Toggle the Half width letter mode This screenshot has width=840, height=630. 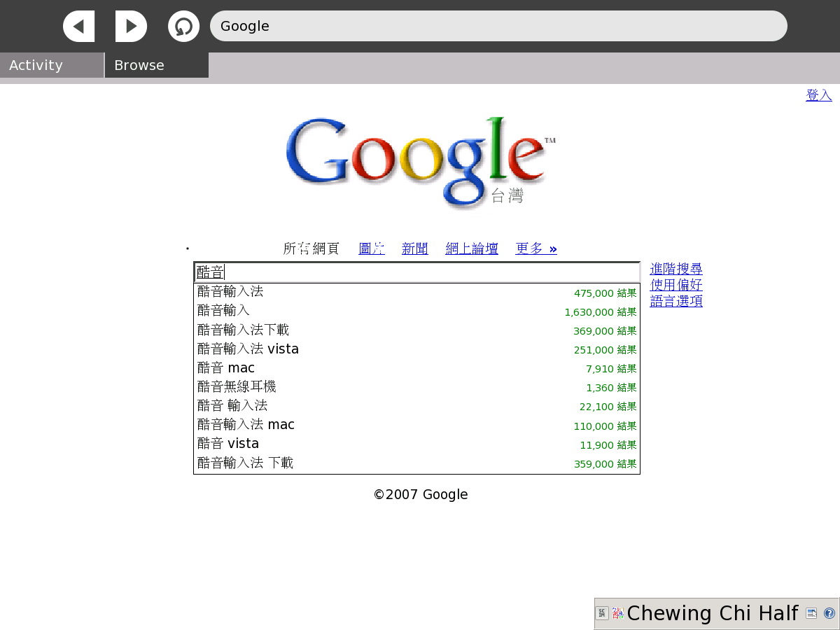(x=777, y=613)
